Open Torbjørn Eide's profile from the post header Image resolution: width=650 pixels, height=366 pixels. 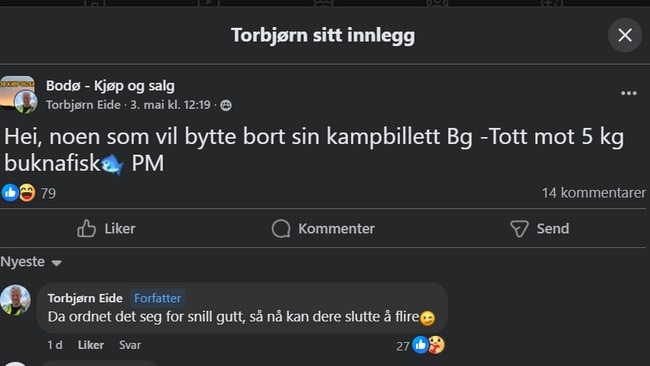83,105
